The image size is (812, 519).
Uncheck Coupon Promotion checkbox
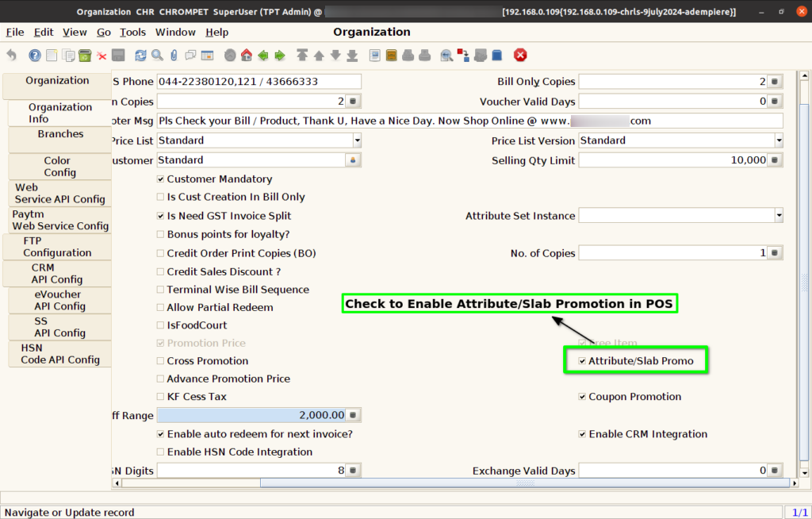click(582, 397)
